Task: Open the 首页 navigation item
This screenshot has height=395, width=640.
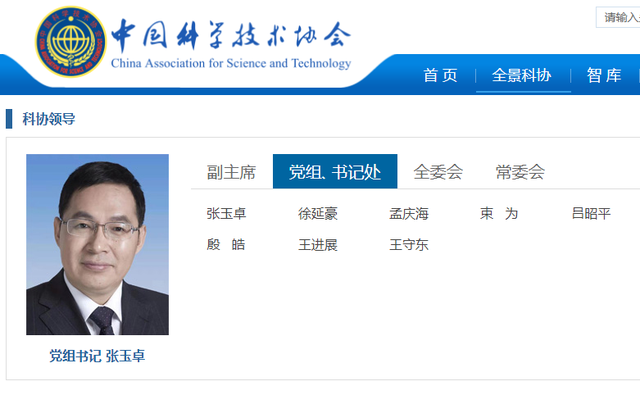Action: (440, 75)
